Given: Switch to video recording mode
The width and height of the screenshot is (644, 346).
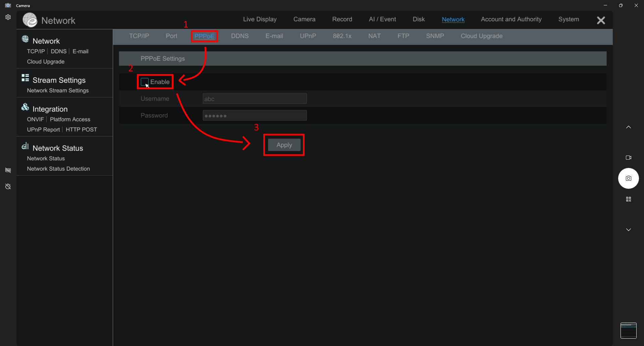Looking at the screenshot, I should tap(628, 158).
